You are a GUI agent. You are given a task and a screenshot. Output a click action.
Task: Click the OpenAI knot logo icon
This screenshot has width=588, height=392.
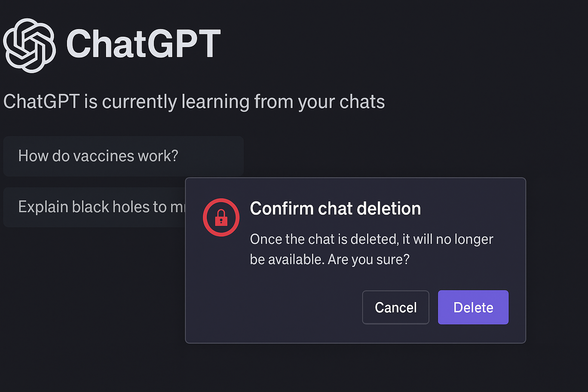pyautogui.click(x=29, y=45)
